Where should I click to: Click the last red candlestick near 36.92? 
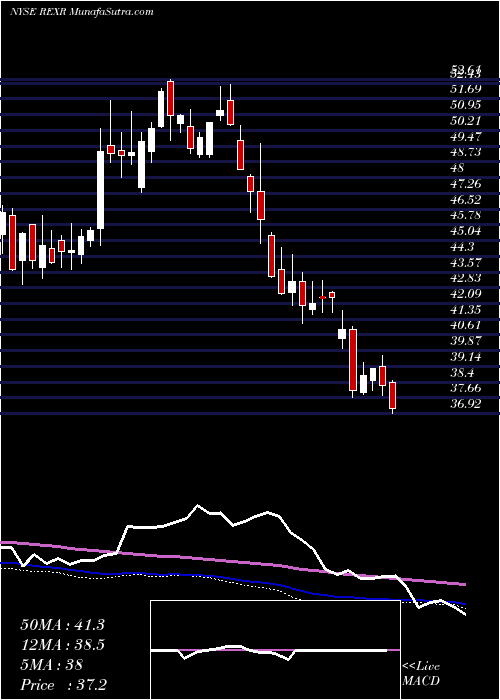pyautogui.click(x=393, y=395)
